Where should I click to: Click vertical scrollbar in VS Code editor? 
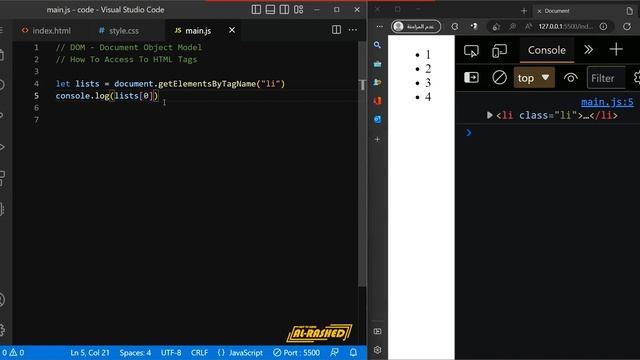click(362, 163)
